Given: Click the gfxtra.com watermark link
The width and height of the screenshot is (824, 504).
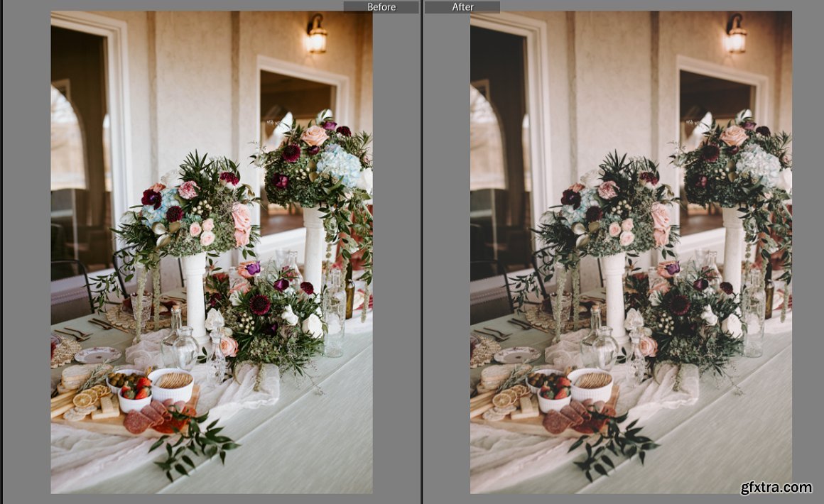Looking at the screenshot, I should coord(776,488).
